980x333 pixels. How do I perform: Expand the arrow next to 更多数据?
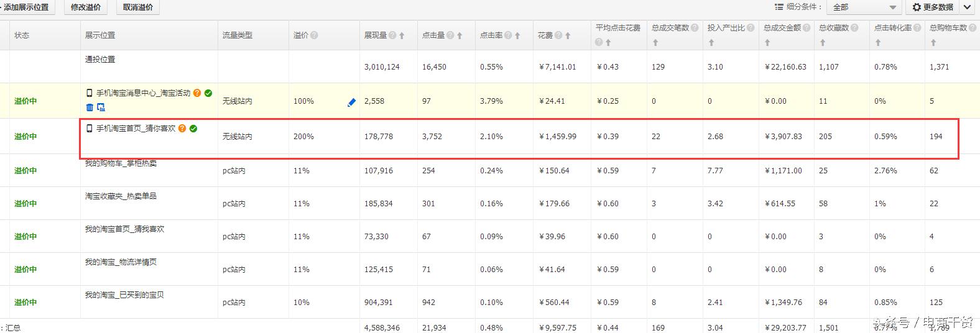[967, 7]
